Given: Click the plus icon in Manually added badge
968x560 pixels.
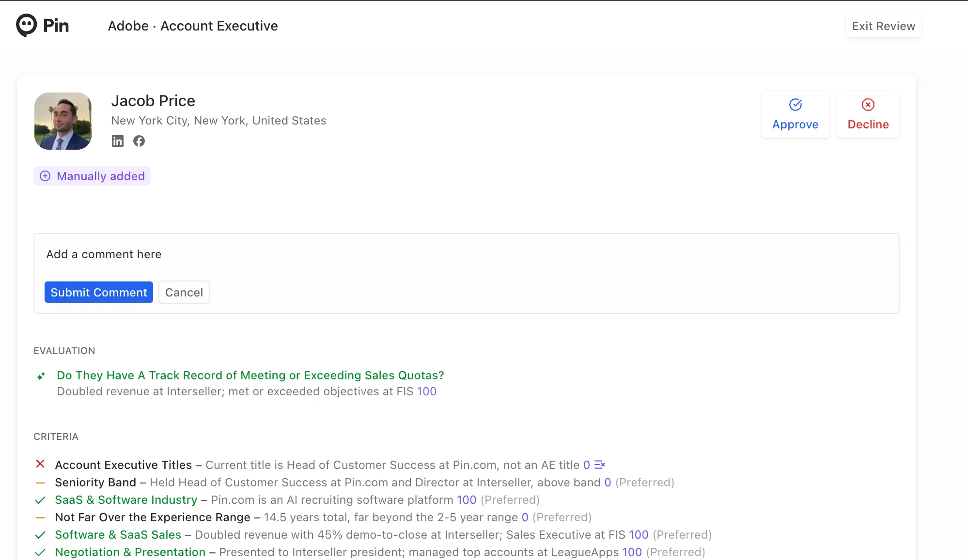Looking at the screenshot, I should pyautogui.click(x=45, y=176).
